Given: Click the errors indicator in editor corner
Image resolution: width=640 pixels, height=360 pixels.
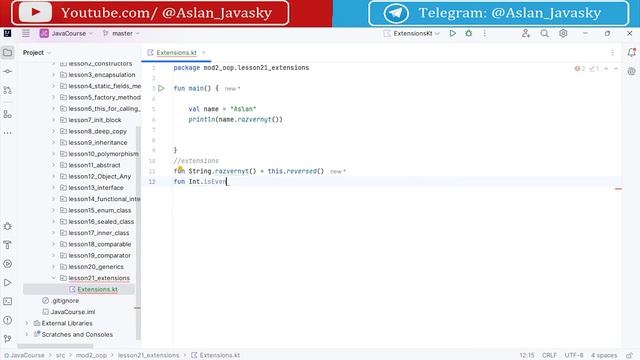Looking at the screenshot, I should pyautogui.click(x=580, y=69).
